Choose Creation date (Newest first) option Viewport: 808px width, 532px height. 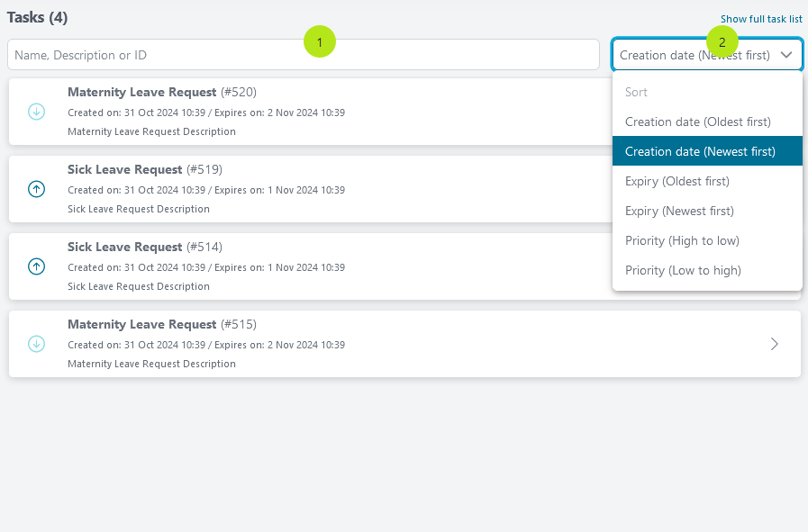[707, 151]
